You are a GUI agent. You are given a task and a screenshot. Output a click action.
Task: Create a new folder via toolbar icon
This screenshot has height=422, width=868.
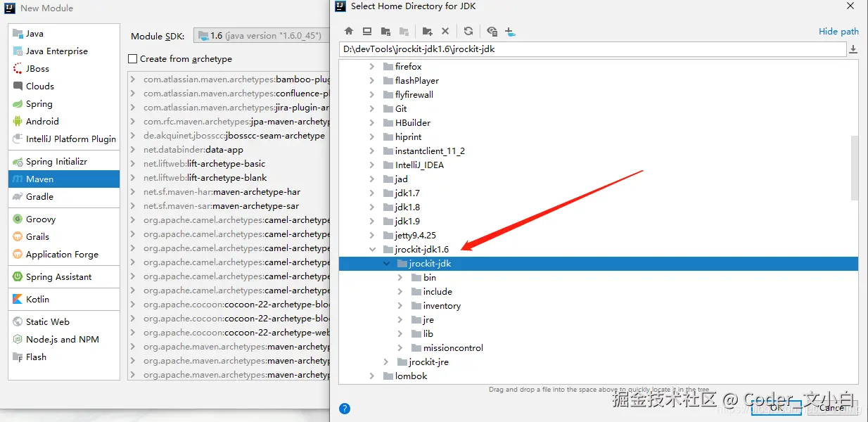click(x=427, y=31)
